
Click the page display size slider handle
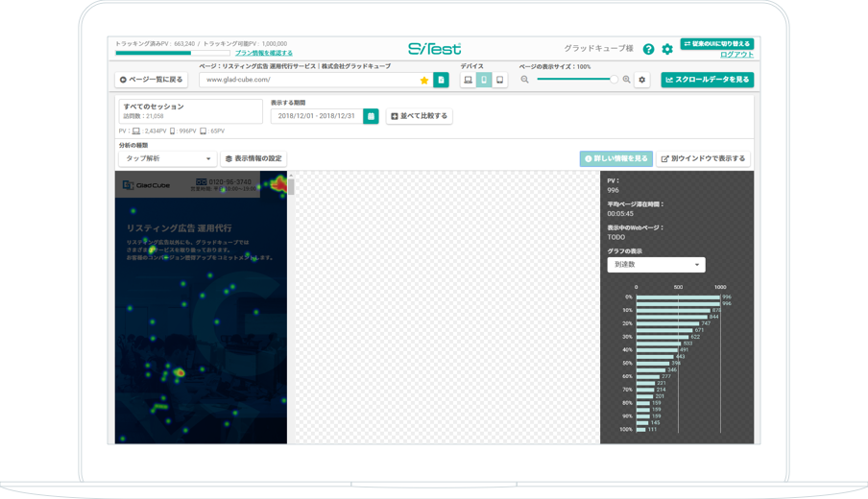point(614,80)
